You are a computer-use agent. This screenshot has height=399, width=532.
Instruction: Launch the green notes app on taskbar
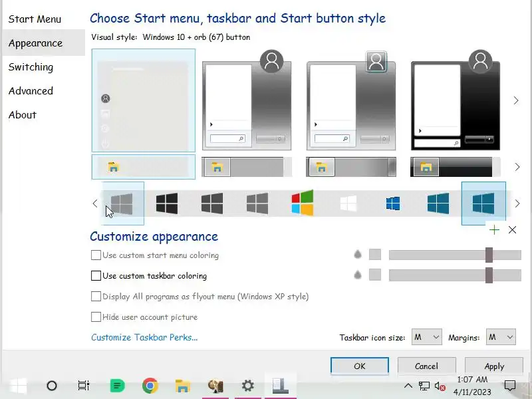tap(118, 386)
